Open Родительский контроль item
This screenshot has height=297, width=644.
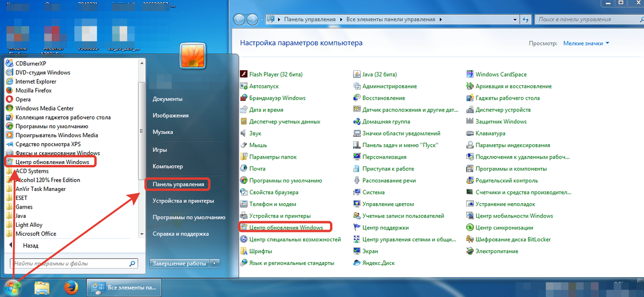(x=502, y=181)
